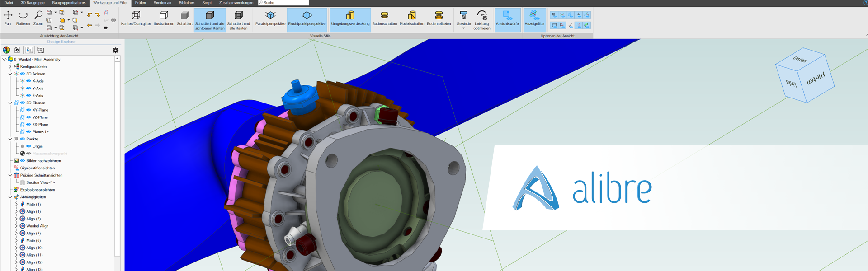This screenshot has width=868, height=271.
Task: Enable Bodenschatten ground shadow
Action: coord(384,18)
